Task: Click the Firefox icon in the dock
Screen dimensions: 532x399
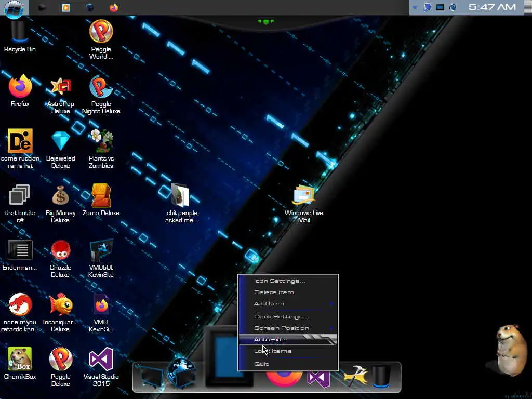Action: (284, 379)
